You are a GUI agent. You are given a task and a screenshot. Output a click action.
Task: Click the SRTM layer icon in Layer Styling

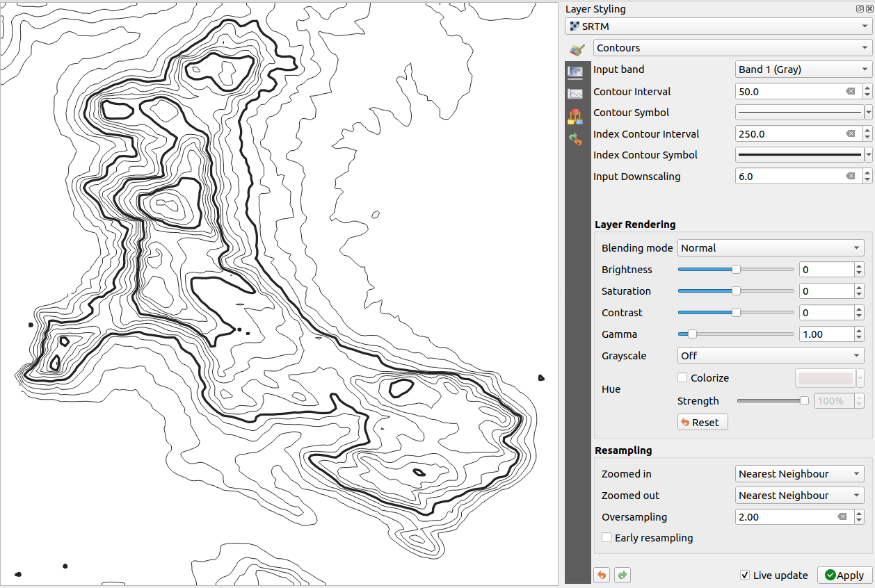(575, 26)
